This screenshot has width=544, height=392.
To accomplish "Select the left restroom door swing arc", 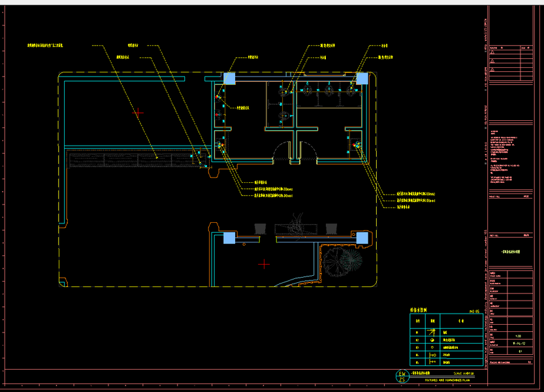I will coord(282,150).
